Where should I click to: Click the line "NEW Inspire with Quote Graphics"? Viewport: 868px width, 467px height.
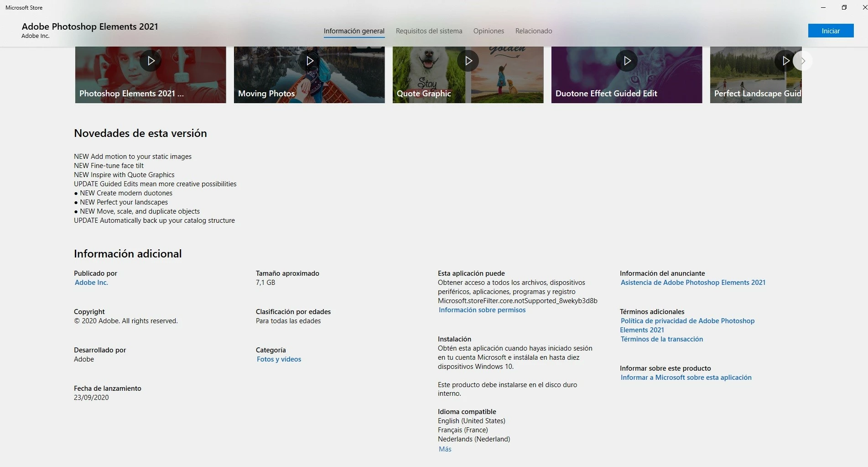point(124,175)
